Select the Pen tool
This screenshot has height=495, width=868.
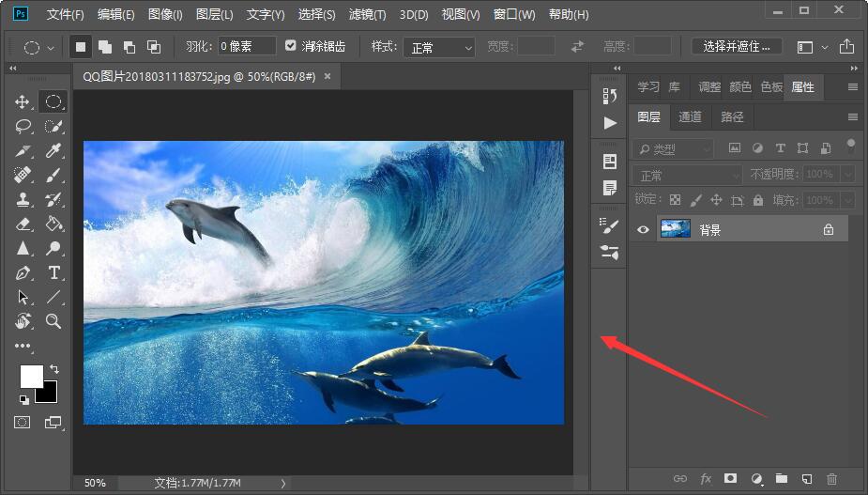[x=23, y=272]
